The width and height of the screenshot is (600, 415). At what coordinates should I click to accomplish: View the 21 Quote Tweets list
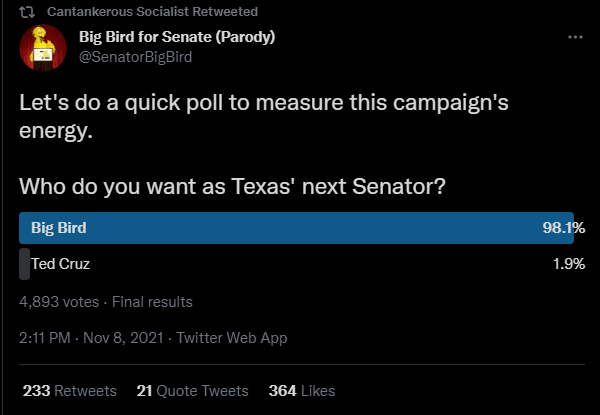pos(192,391)
